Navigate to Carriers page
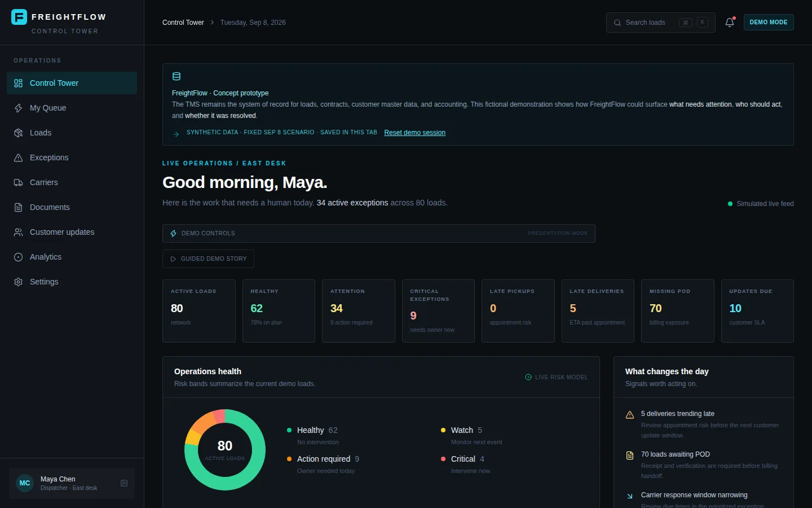 click(72, 182)
